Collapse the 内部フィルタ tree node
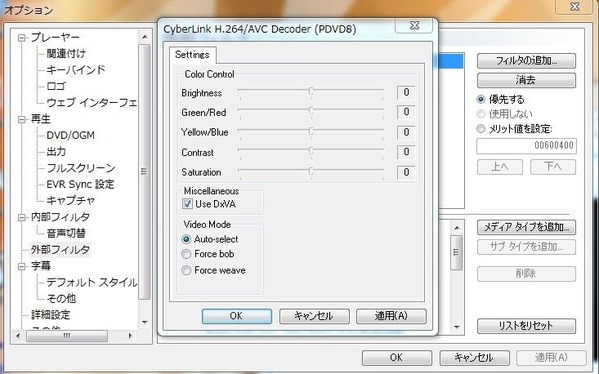 tap(22, 217)
